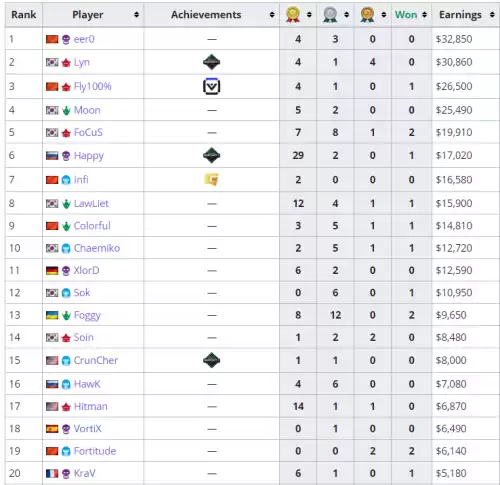The width and height of the screenshot is (500, 485).
Task: Open the Moon player page
Action: click(x=87, y=110)
